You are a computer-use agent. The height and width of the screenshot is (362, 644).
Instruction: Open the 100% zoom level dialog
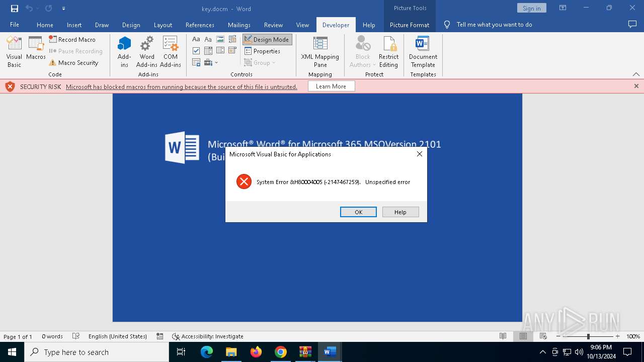[x=633, y=336]
